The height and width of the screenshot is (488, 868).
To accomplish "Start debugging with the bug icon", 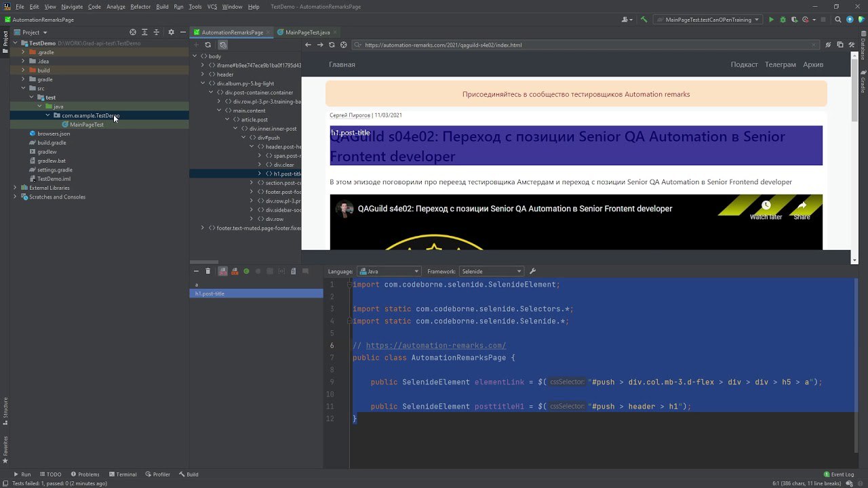I will click(783, 20).
